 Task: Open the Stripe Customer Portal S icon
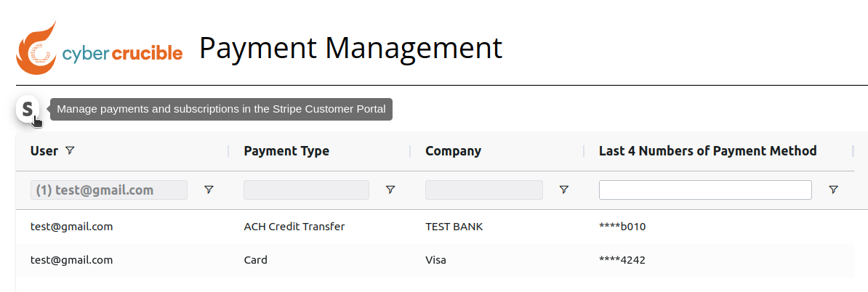(28, 109)
